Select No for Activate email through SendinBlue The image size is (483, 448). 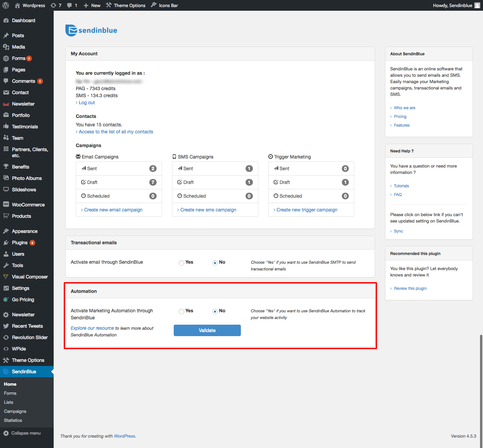(215, 263)
